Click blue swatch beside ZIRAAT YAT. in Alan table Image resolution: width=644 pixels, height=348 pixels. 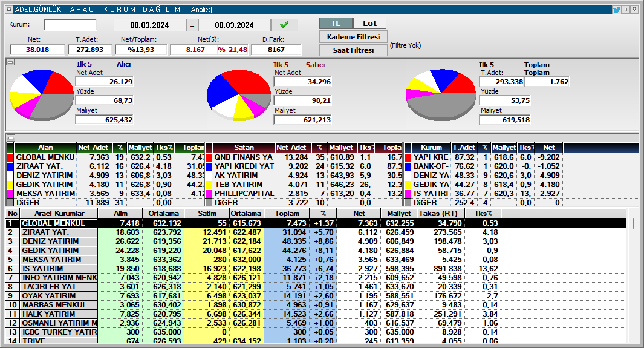(x=10, y=166)
